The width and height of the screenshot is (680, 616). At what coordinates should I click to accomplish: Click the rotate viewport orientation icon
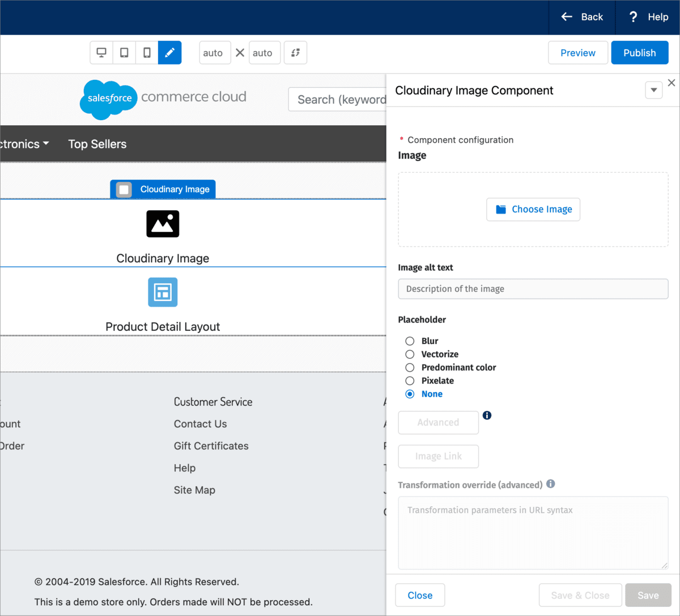295,53
